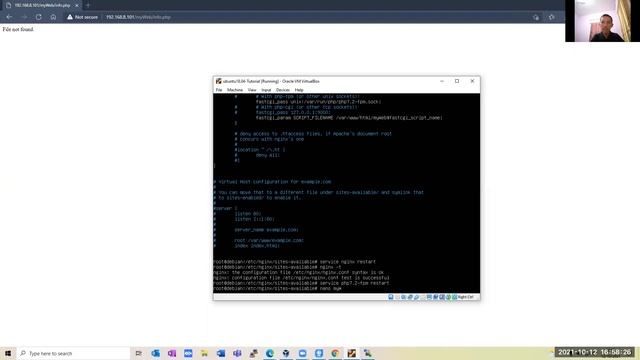Maximize the VirtualBox window
Viewport: 640px width, 360px height.
point(457,81)
